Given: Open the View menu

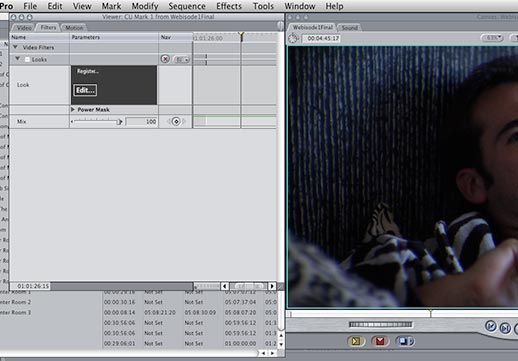Looking at the screenshot, I should [x=82, y=6].
